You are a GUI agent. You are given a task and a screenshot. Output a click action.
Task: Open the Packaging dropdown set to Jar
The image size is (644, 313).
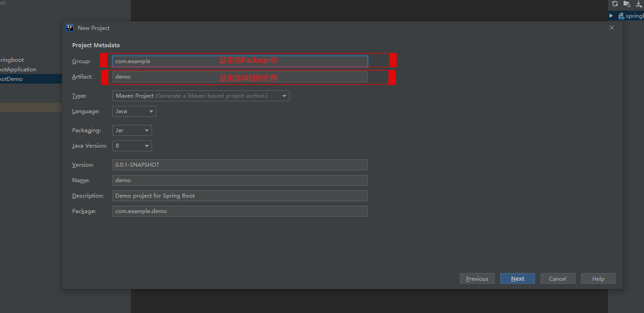pyautogui.click(x=132, y=130)
